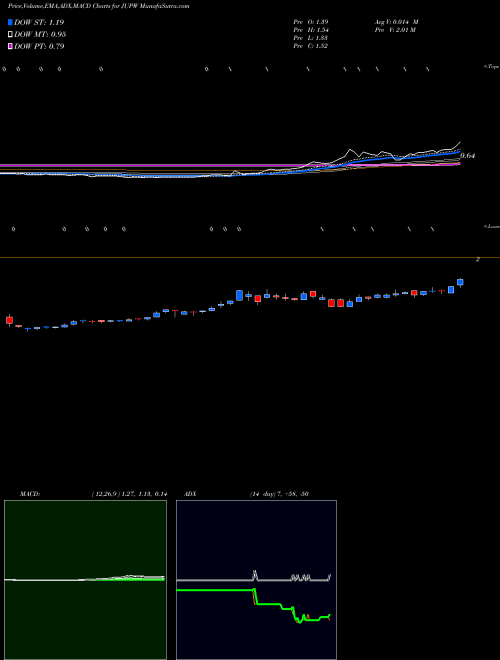Screen dimensions: 500x660
Task: Click the 'ADX' panel heading
Action: pyautogui.click(x=191, y=494)
